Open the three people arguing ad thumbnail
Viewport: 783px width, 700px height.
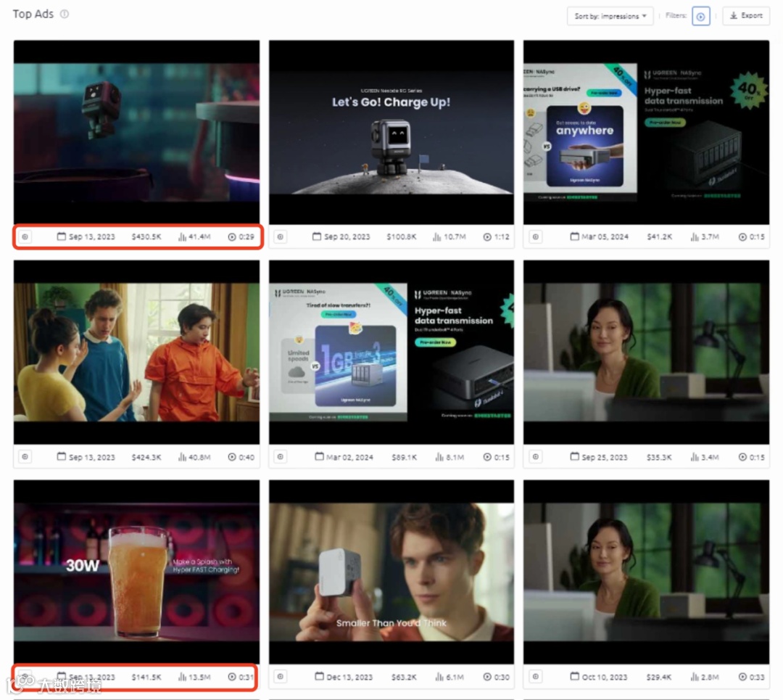[136, 353]
